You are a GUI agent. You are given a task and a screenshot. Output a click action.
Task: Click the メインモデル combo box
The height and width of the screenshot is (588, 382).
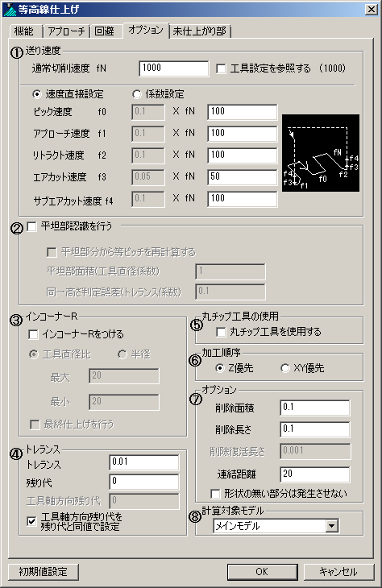[276, 526]
